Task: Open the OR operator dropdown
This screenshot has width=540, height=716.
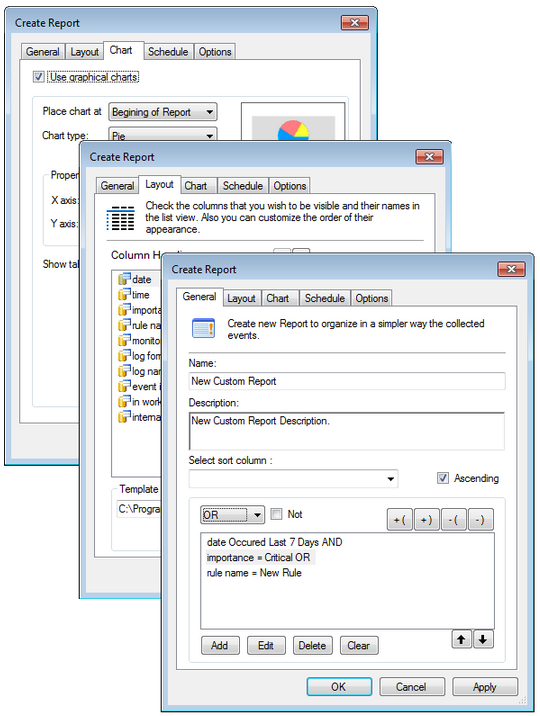Action: pos(232,516)
